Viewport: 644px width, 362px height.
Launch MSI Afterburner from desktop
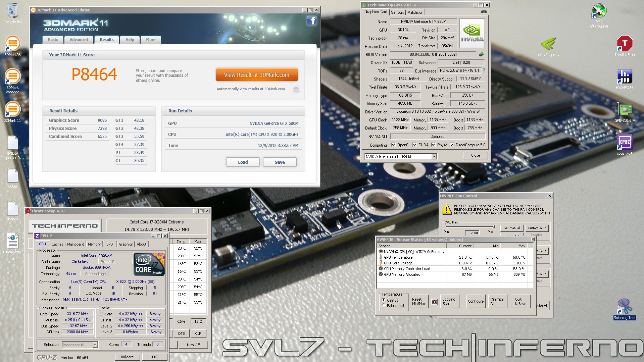click(x=599, y=15)
